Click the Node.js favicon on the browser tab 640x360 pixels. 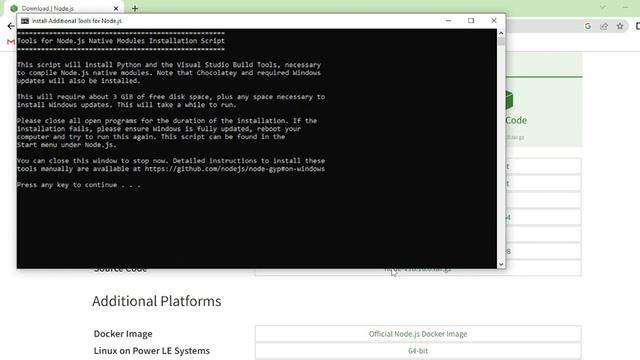[14, 8]
